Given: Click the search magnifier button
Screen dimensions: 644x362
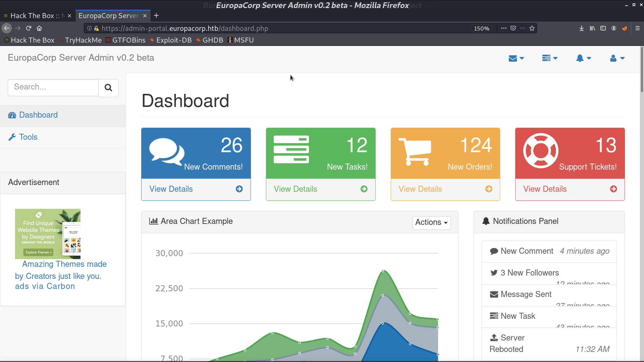Looking at the screenshot, I should pyautogui.click(x=108, y=88).
